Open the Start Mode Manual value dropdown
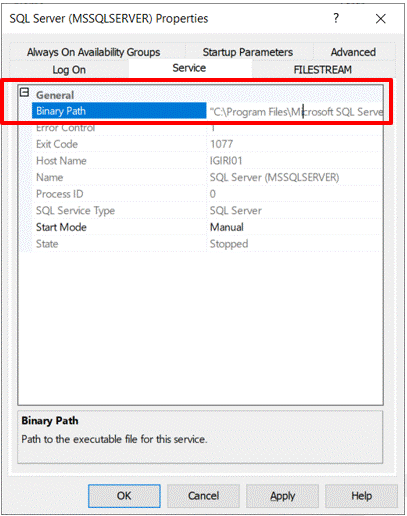 (295, 227)
